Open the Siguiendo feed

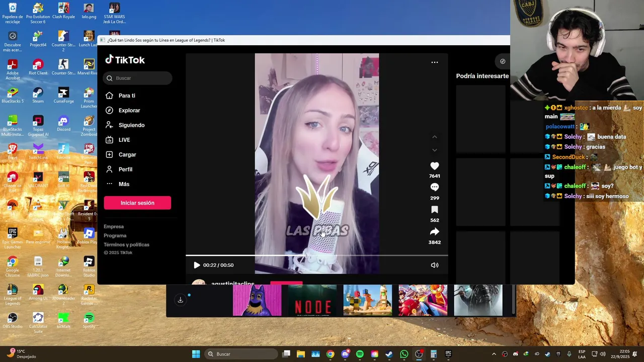coord(131,125)
